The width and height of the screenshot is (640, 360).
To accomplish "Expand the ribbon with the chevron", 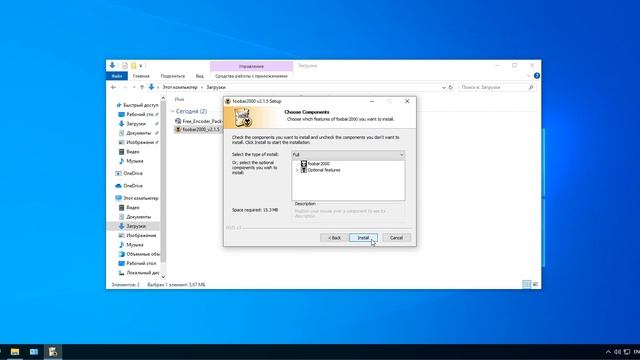I will click(528, 76).
